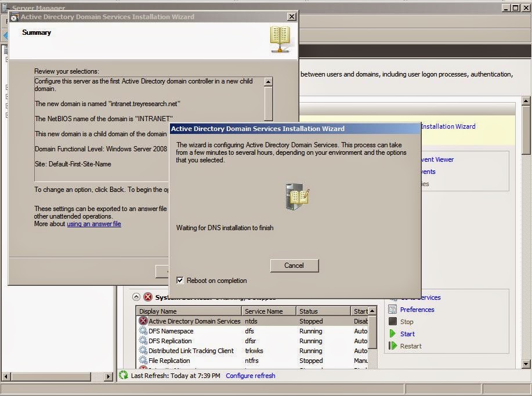
Task: Select the dfsr service name cell
Action: tap(251, 341)
